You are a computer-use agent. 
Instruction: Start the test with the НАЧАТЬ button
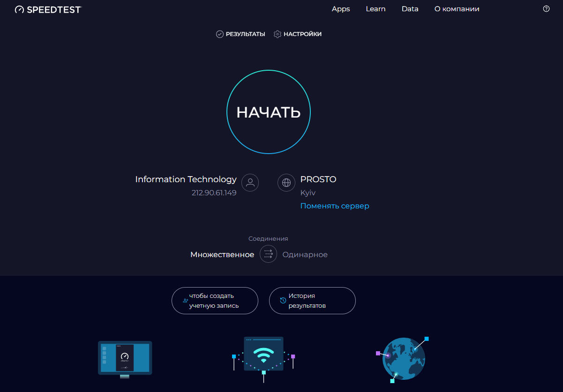click(268, 112)
